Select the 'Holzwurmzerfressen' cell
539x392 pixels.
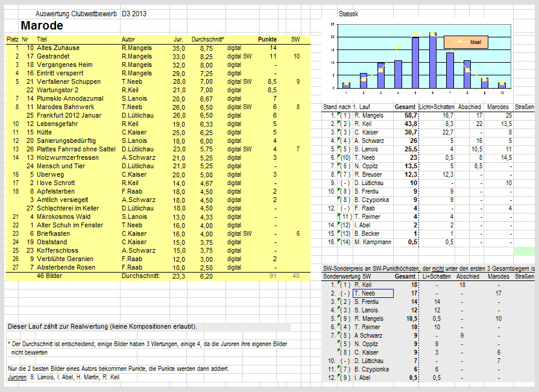68,157
